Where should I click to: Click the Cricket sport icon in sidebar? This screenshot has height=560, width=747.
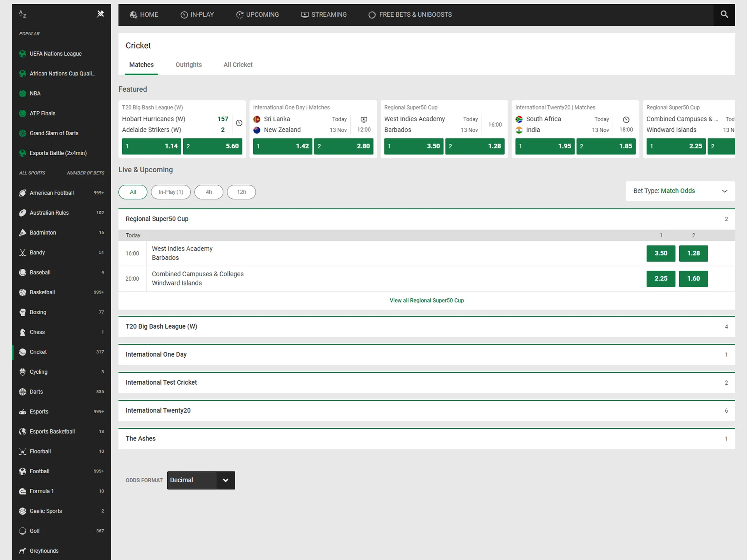[22, 352]
